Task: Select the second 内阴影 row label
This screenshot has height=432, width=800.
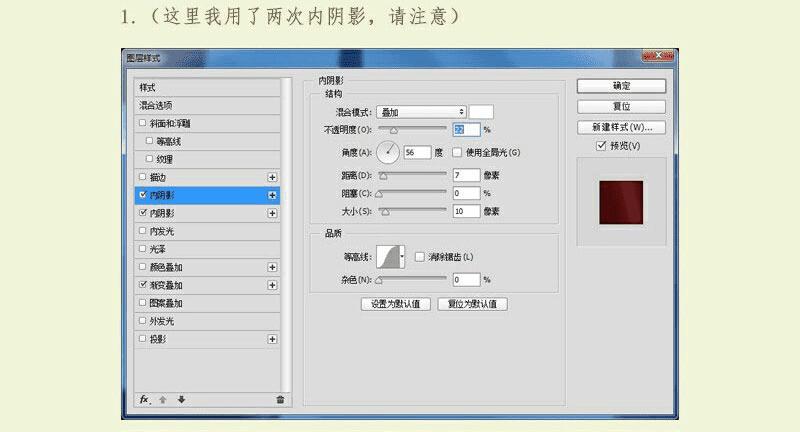Action: 162,213
